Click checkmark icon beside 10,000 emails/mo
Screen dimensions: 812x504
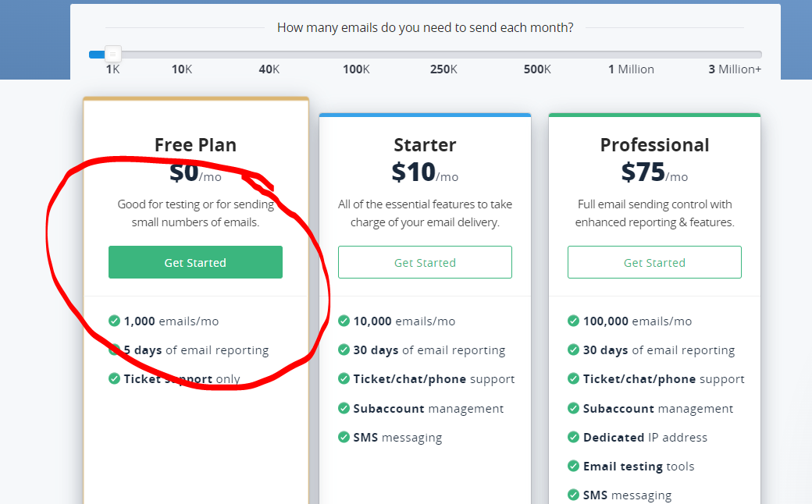pos(344,321)
